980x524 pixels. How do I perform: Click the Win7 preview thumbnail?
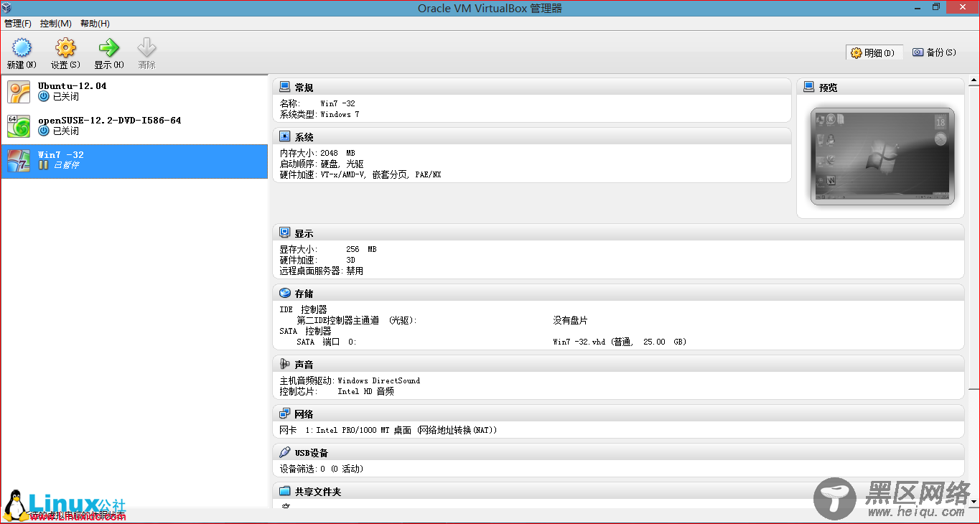[x=882, y=156]
